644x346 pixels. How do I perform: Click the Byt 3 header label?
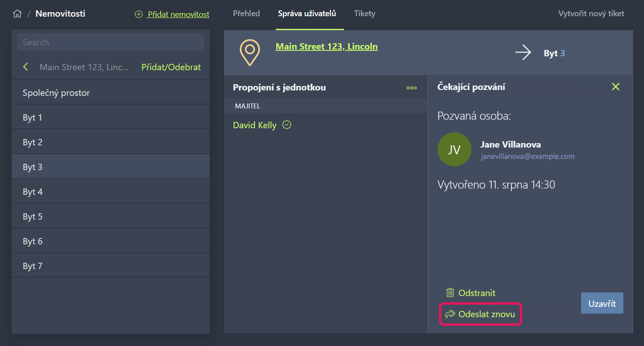[x=554, y=53]
